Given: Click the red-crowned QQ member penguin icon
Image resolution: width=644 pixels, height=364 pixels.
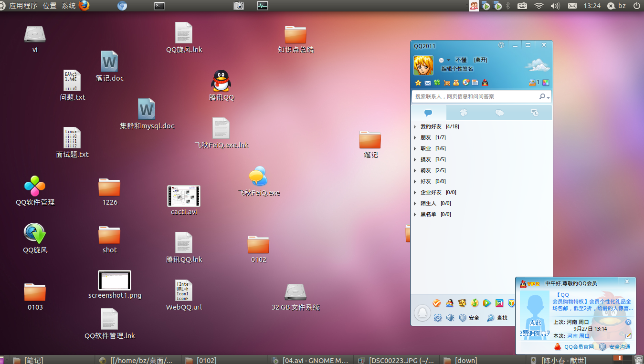Looking at the screenshot, I should 485,83.
